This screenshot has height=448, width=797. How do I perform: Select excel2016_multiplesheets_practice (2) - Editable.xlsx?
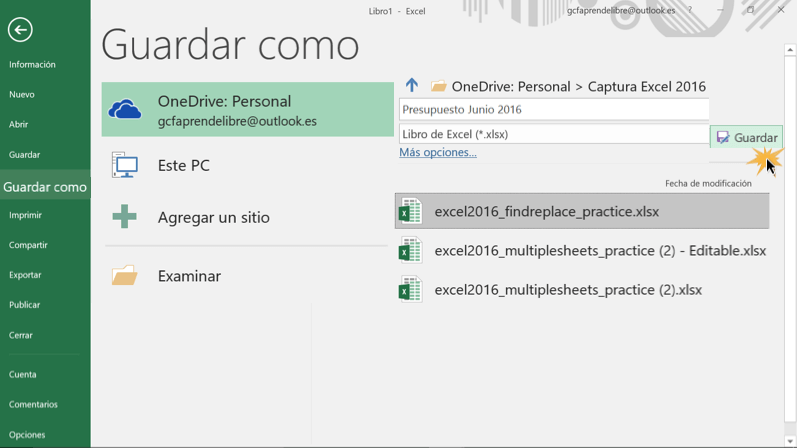click(582, 250)
